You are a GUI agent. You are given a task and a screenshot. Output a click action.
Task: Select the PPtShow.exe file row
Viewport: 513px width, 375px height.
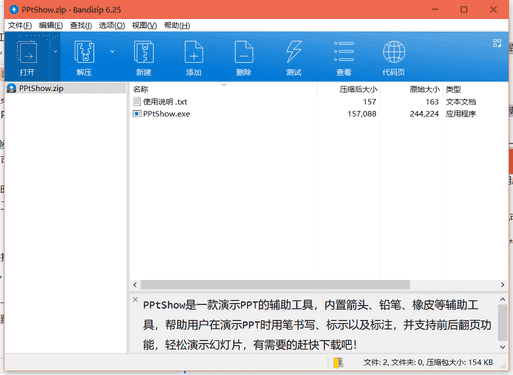coord(318,114)
